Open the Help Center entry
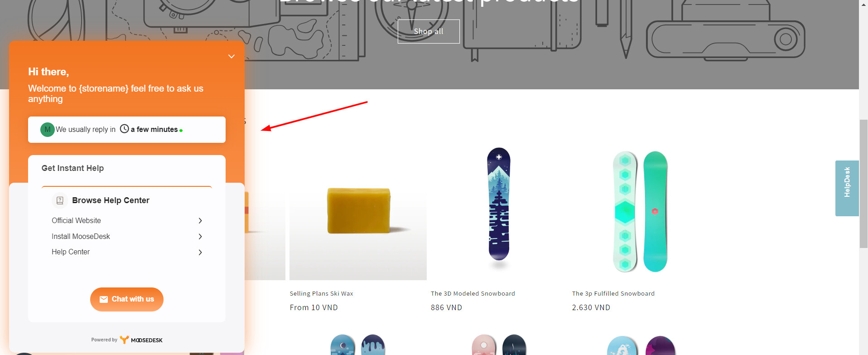Image resolution: width=868 pixels, height=355 pixels. pos(127,252)
